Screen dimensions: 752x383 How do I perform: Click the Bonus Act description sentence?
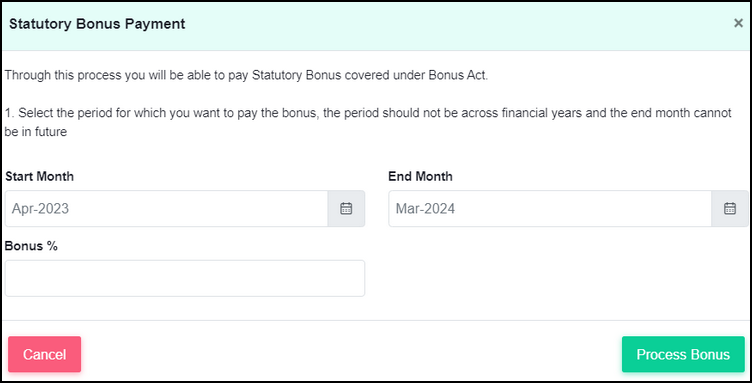point(246,76)
